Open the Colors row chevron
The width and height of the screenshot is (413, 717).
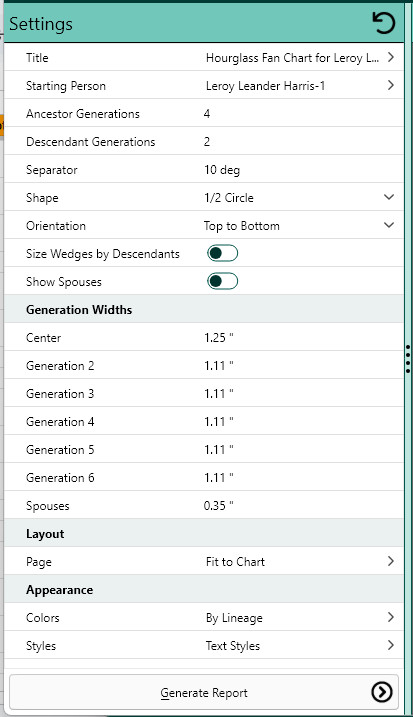pyautogui.click(x=391, y=617)
